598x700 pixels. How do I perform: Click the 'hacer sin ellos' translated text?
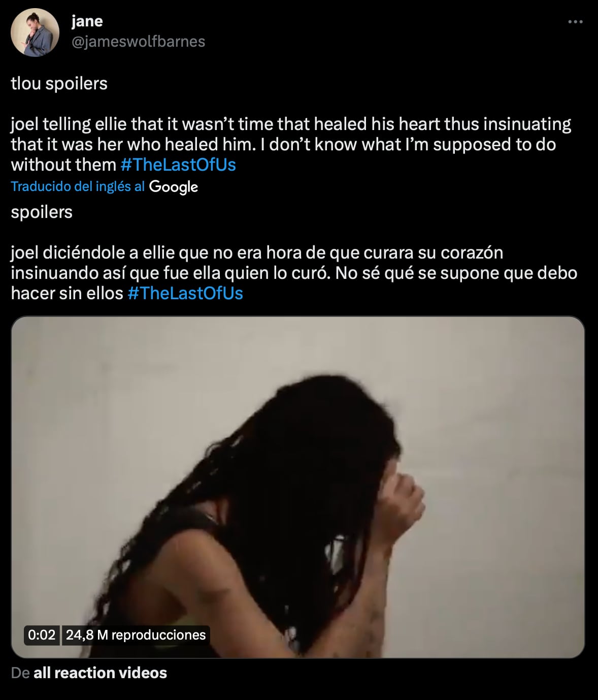pos(67,293)
